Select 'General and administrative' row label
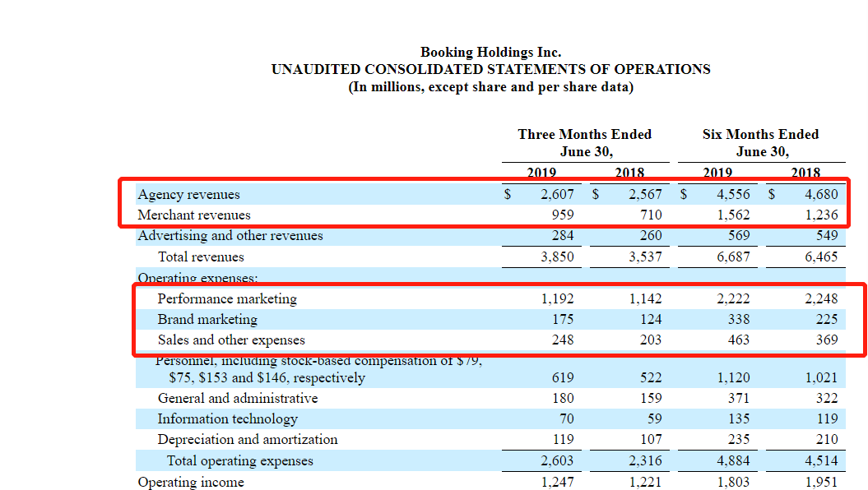Screen dimensions: 868x490 point(238,399)
